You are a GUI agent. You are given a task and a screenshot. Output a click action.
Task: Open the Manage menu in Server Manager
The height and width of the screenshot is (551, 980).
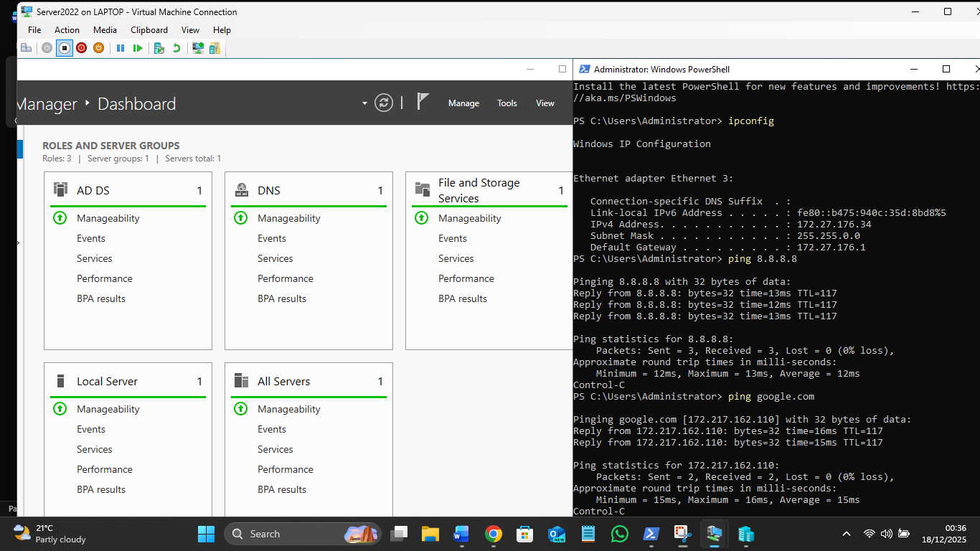pyautogui.click(x=463, y=103)
